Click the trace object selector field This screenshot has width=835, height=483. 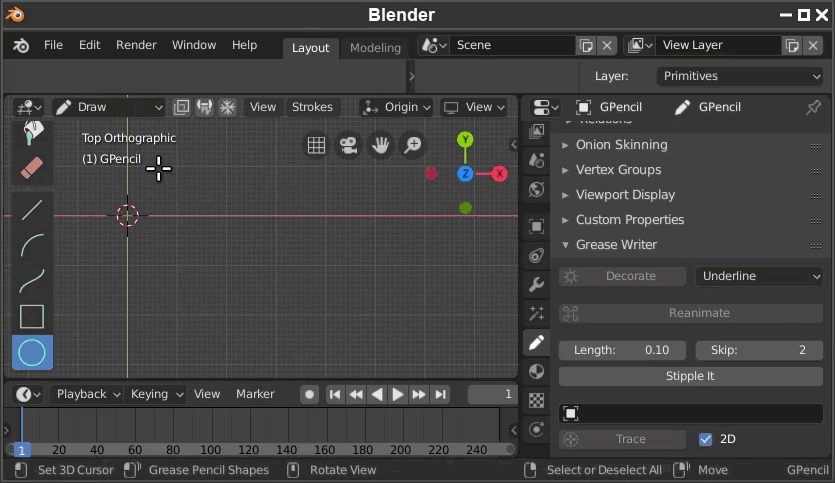tap(691, 413)
